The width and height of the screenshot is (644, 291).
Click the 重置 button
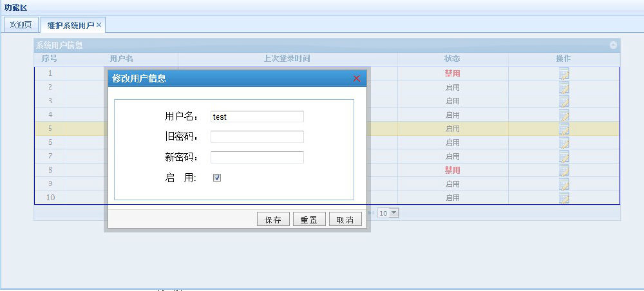[309, 220]
